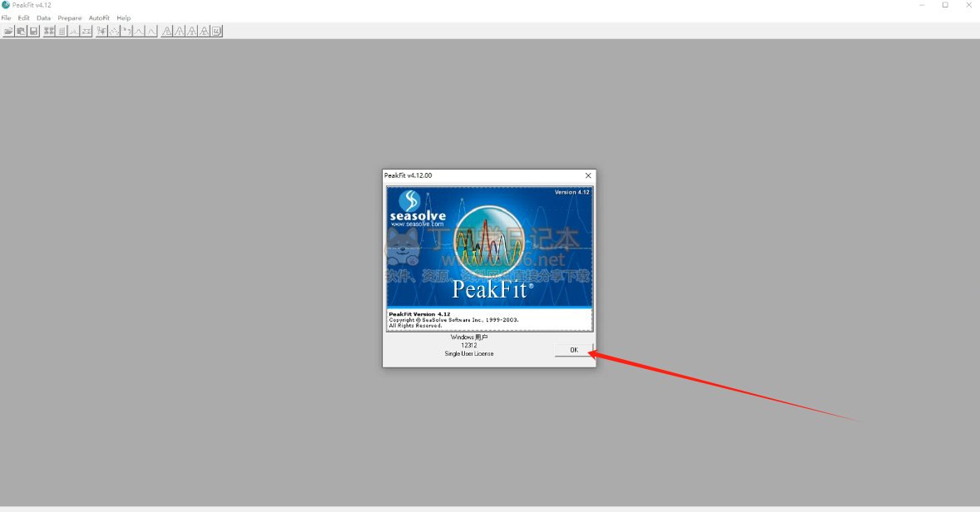Click the fourth AutoFit peaks 'A' icon
980x512 pixels.
tap(204, 32)
